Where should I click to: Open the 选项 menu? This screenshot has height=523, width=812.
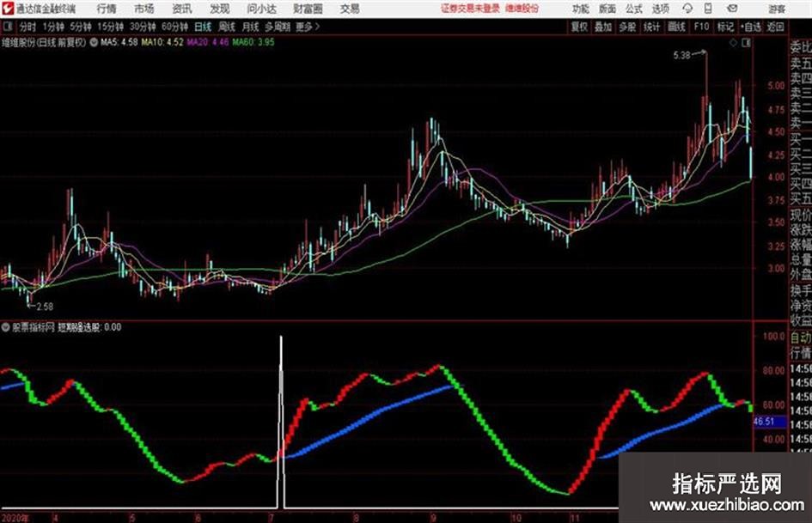(660, 9)
